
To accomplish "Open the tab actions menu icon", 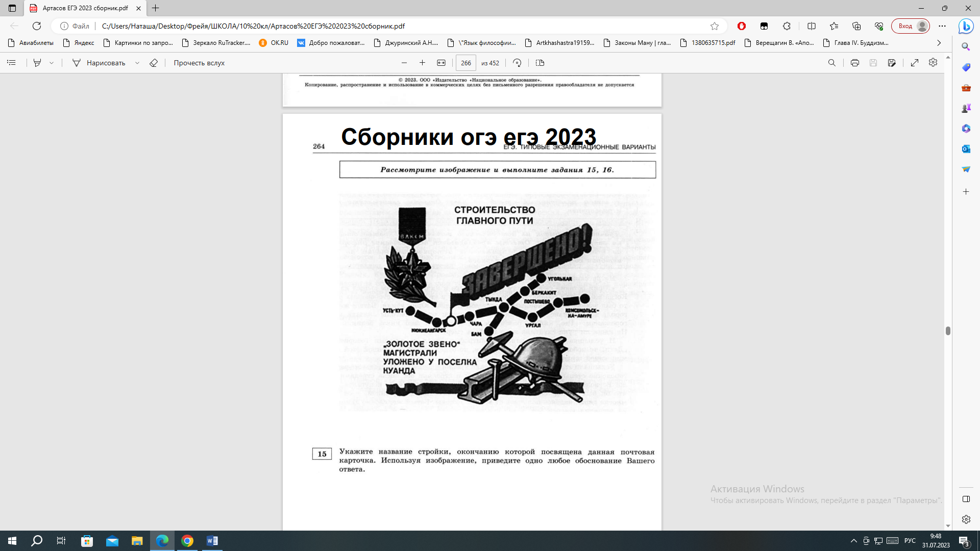I will pos(12,8).
